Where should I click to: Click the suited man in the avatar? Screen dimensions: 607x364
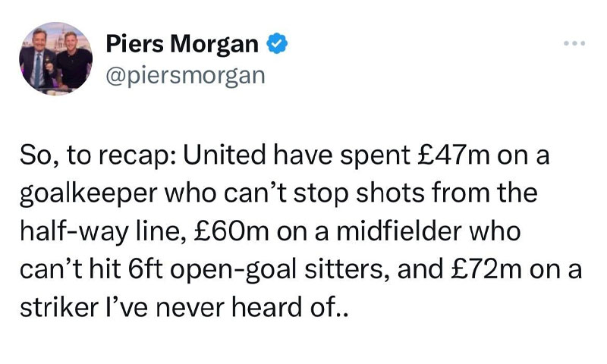[39, 62]
